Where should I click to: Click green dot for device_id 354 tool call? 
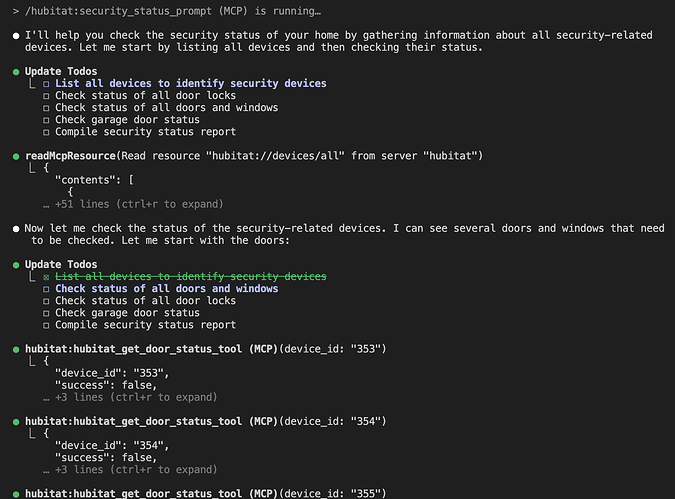pyautogui.click(x=16, y=422)
